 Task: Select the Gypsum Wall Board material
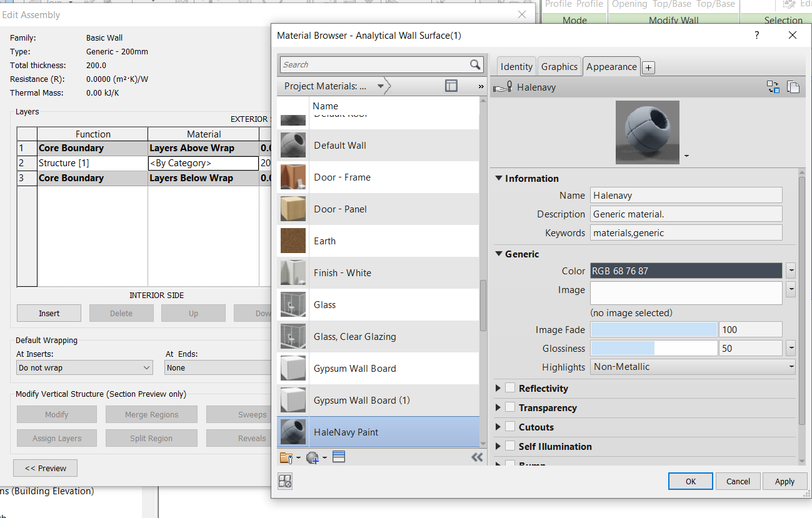tap(378, 369)
